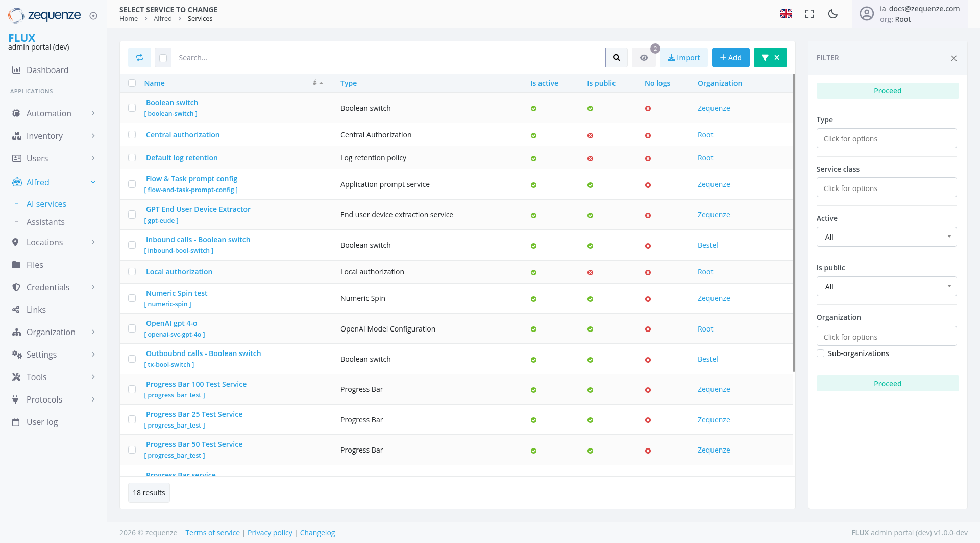Click into the Search input field
The image size is (980, 543).
tap(388, 57)
